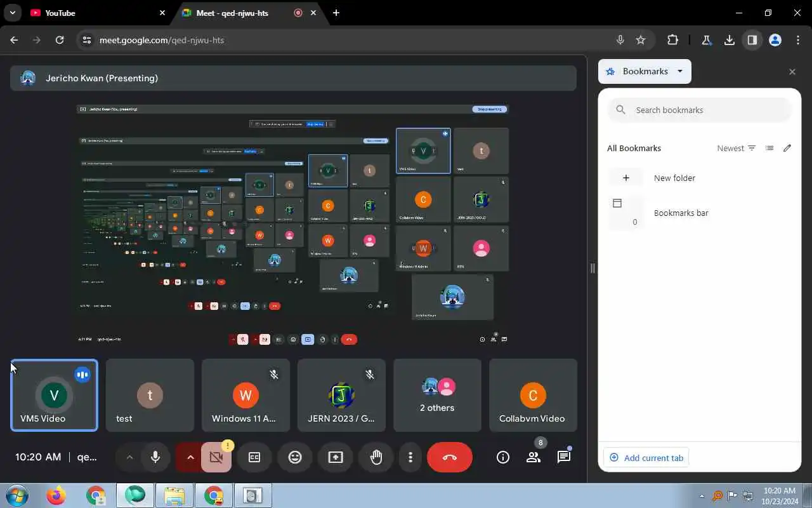Open the Chrome three-dot menu
812x508 pixels.
click(x=798, y=40)
